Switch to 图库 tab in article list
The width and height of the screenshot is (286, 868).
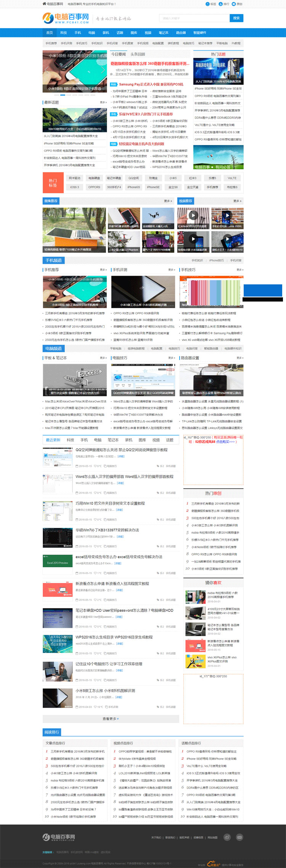tap(142, 440)
